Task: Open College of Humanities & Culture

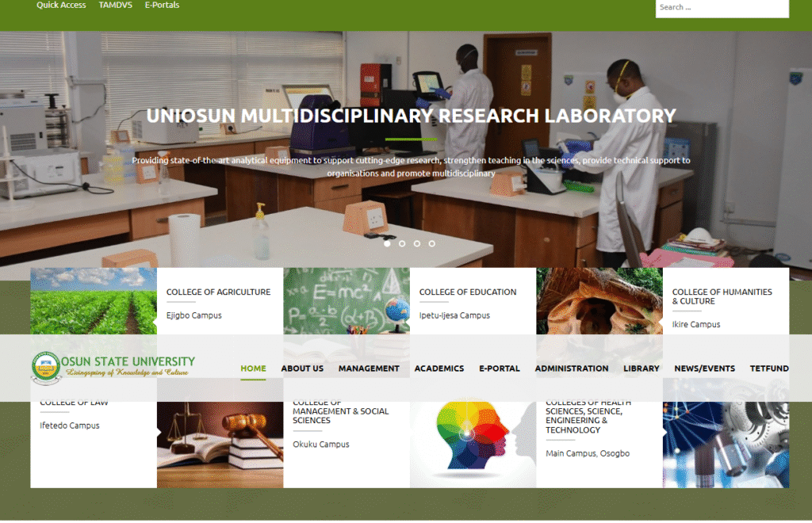Action: click(x=722, y=296)
